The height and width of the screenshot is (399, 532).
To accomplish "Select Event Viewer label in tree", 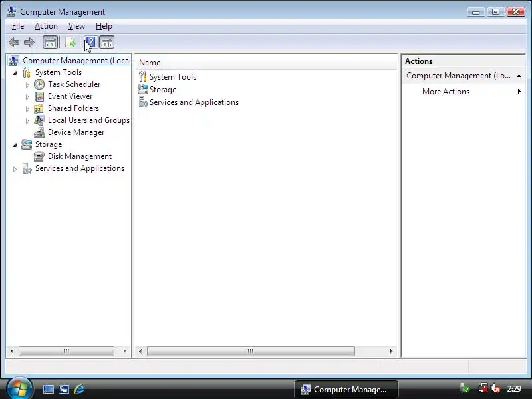I will click(70, 96).
